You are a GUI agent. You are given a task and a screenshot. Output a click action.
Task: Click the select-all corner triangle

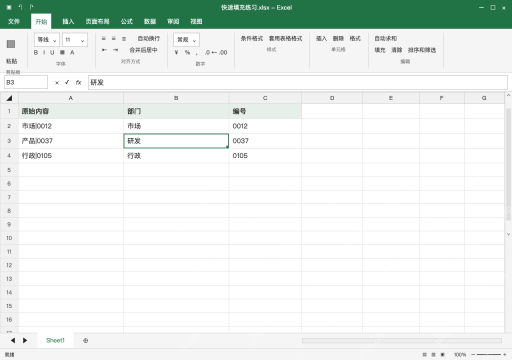point(9,98)
